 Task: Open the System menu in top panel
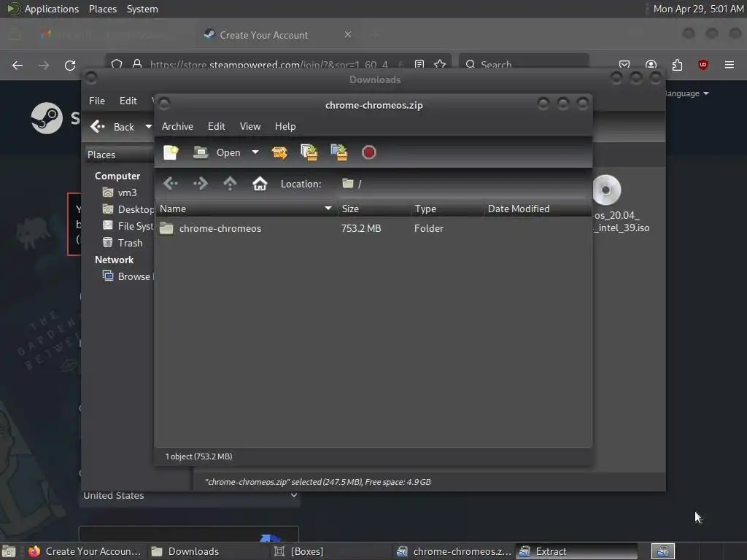click(x=142, y=9)
